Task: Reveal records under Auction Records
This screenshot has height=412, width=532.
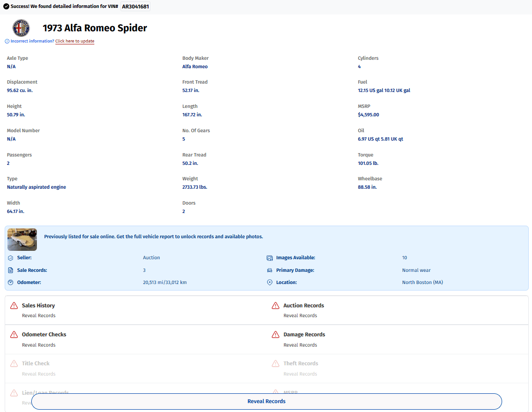Action: 300,316
